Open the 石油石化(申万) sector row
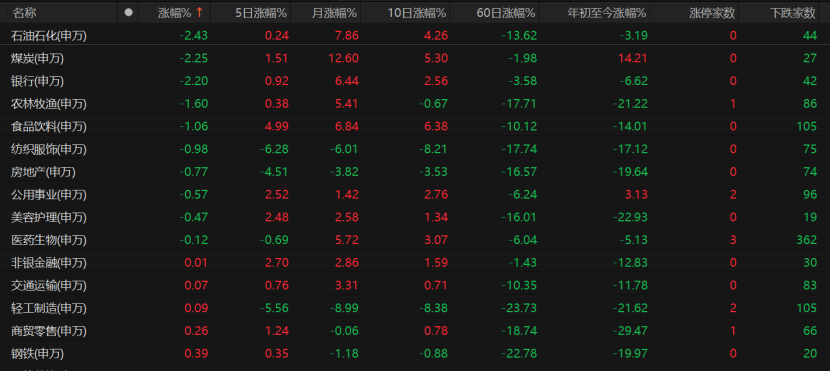Screen dimensions: 830x372 point(415,36)
